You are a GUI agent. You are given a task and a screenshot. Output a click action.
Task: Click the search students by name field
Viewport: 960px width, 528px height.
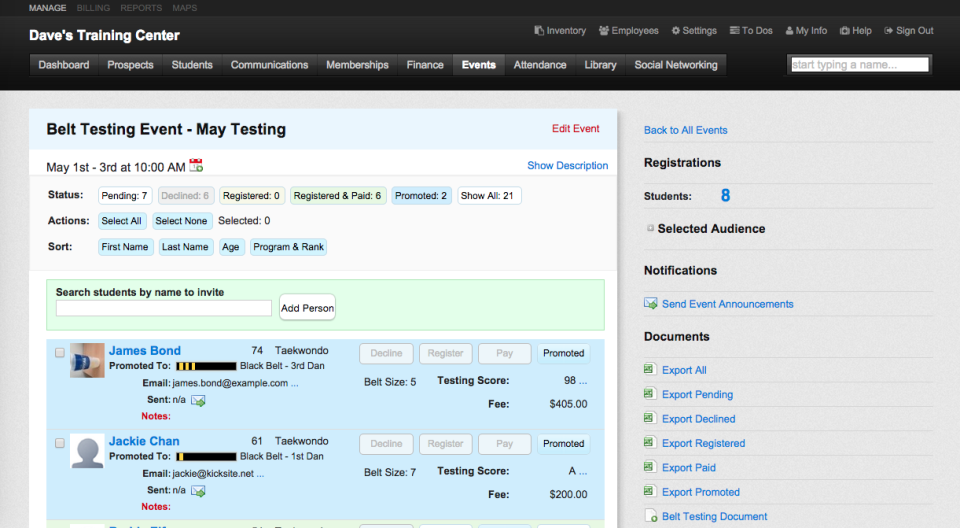[163, 308]
